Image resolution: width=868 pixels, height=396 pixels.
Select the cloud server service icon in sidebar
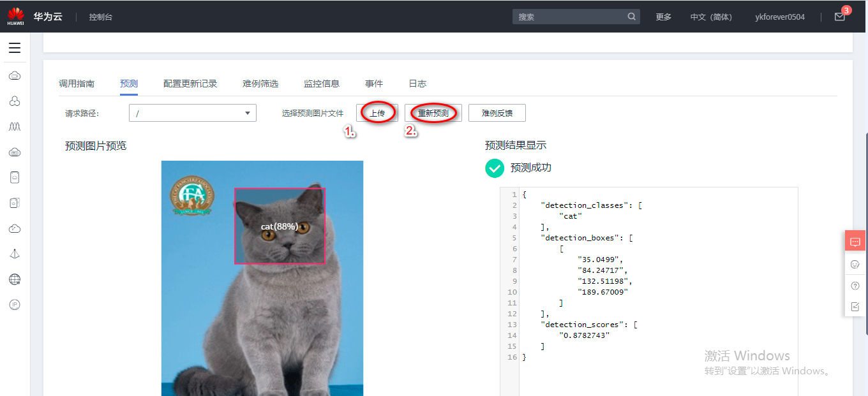[15, 75]
